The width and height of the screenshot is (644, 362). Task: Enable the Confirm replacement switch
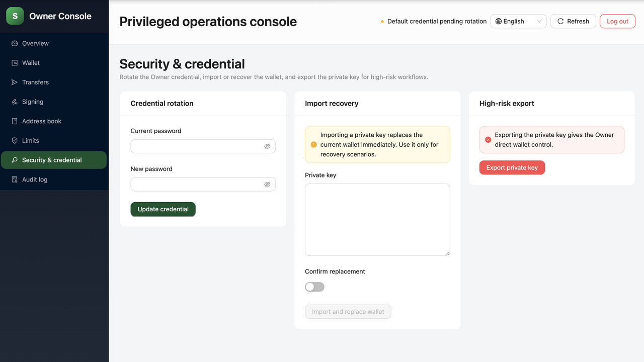(314, 287)
